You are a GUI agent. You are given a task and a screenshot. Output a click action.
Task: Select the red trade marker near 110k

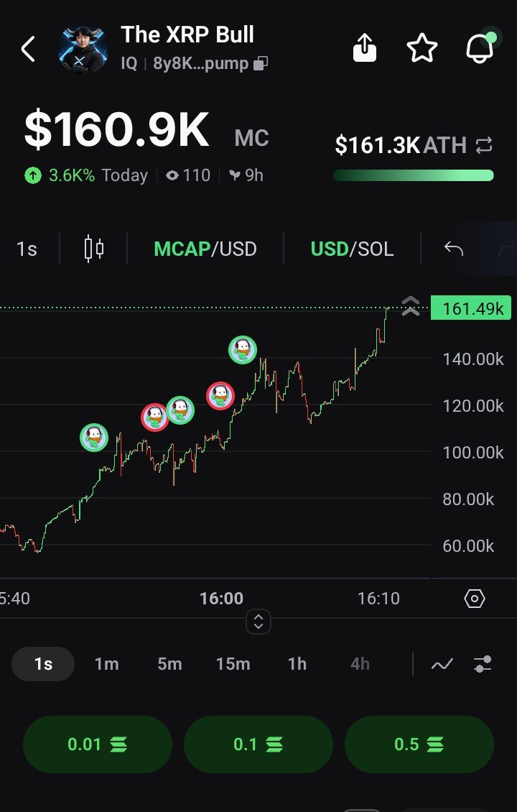(x=154, y=417)
